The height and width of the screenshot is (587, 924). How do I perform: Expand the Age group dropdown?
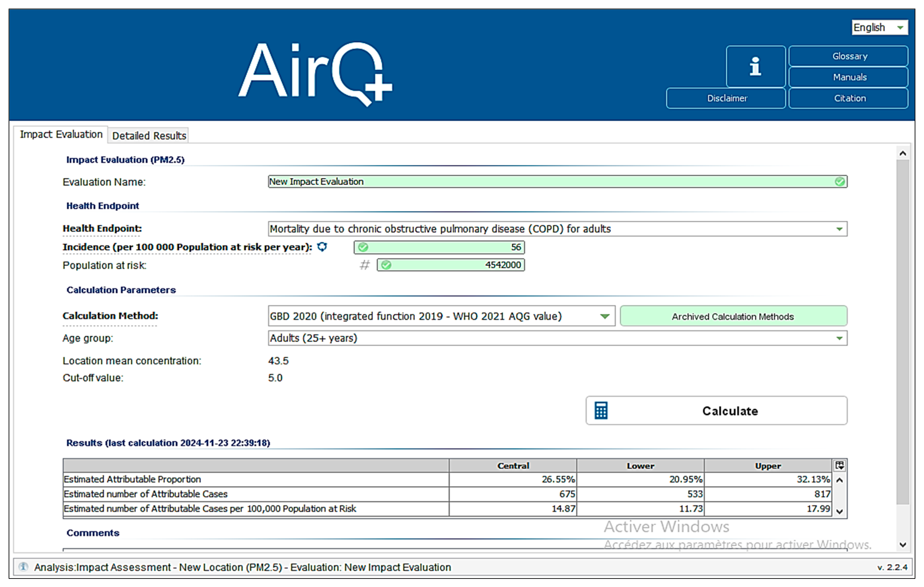[x=839, y=338]
